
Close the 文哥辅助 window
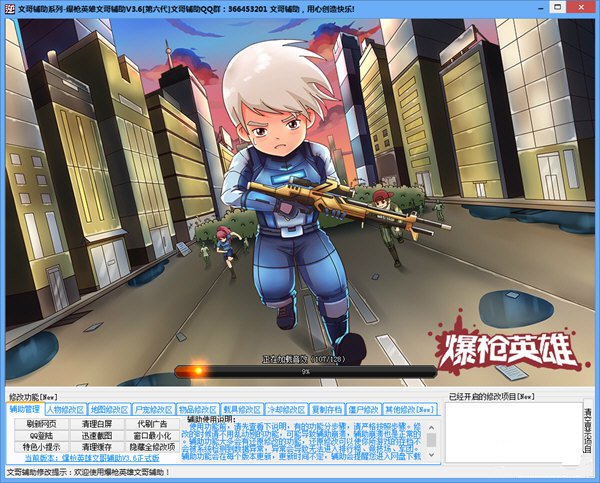(x=581, y=7)
